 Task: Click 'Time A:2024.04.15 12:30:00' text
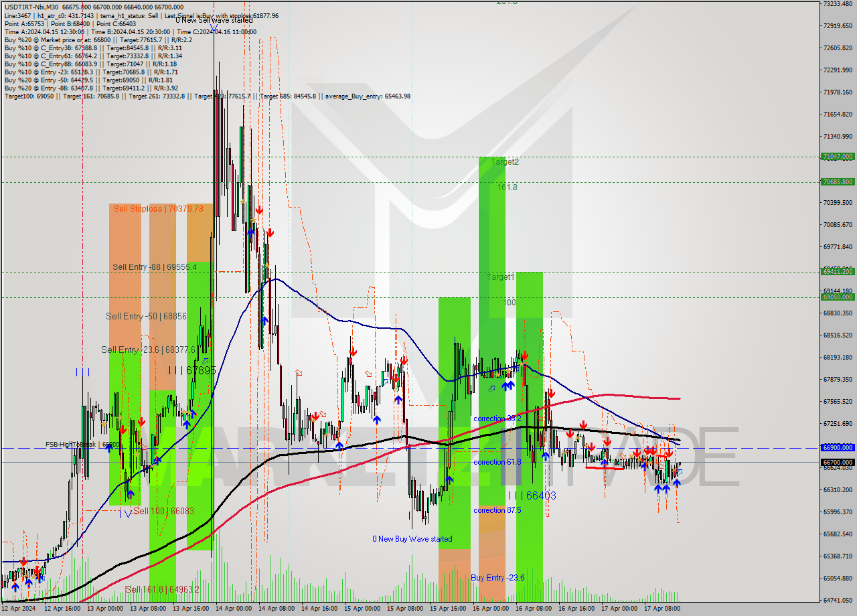(44, 31)
